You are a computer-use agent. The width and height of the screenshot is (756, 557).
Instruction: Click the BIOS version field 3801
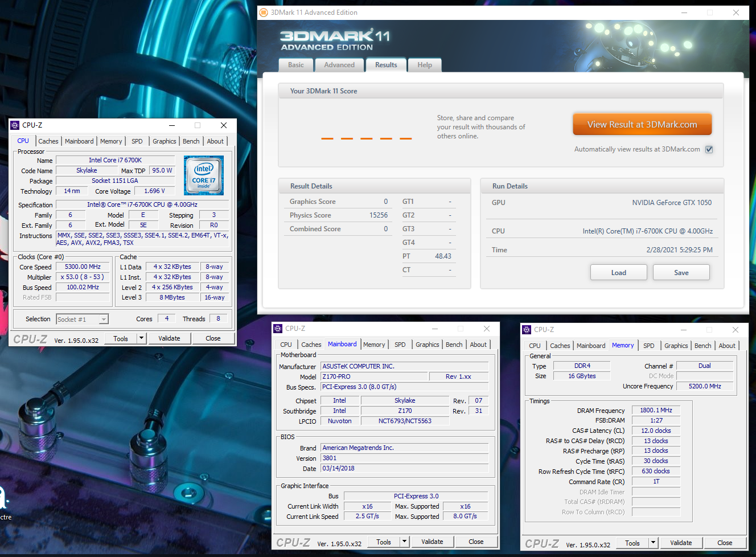point(405,458)
